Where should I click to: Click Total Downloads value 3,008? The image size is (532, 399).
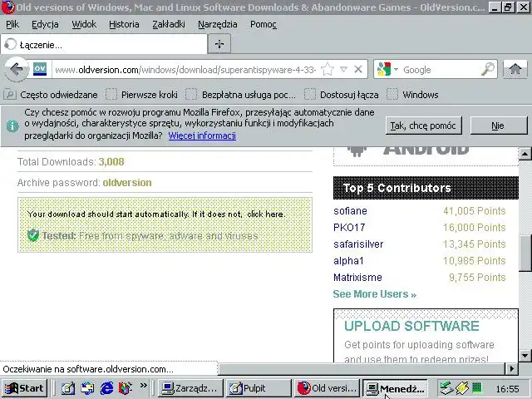[x=111, y=162]
